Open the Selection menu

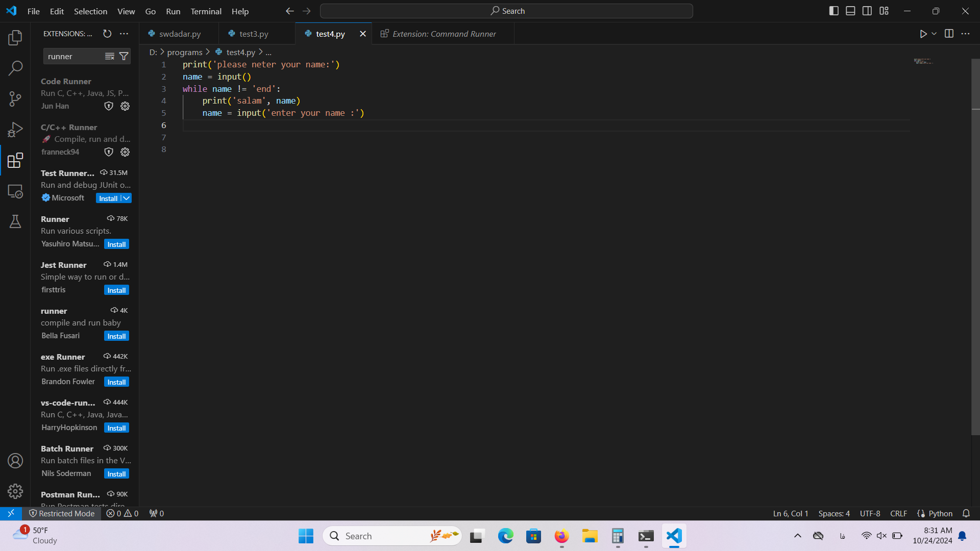click(x=90, y=11)
